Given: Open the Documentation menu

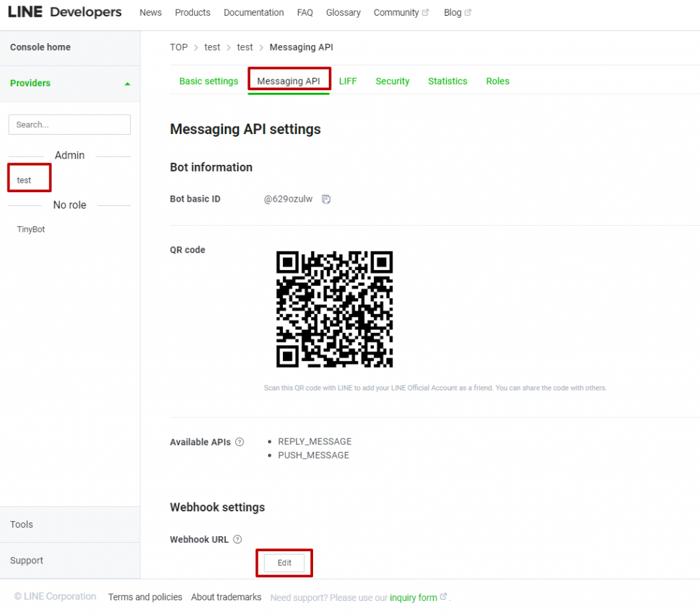Looking at the screenshot, I should coord(254,12).
